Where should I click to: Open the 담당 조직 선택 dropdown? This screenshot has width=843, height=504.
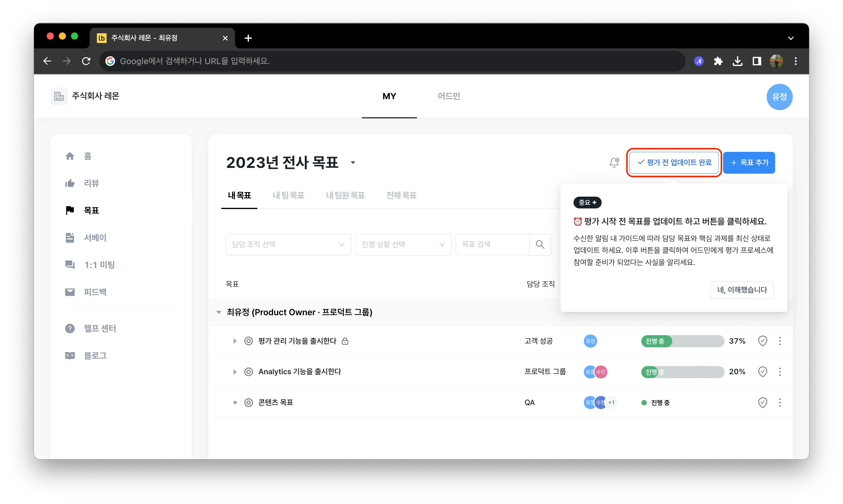288,244
